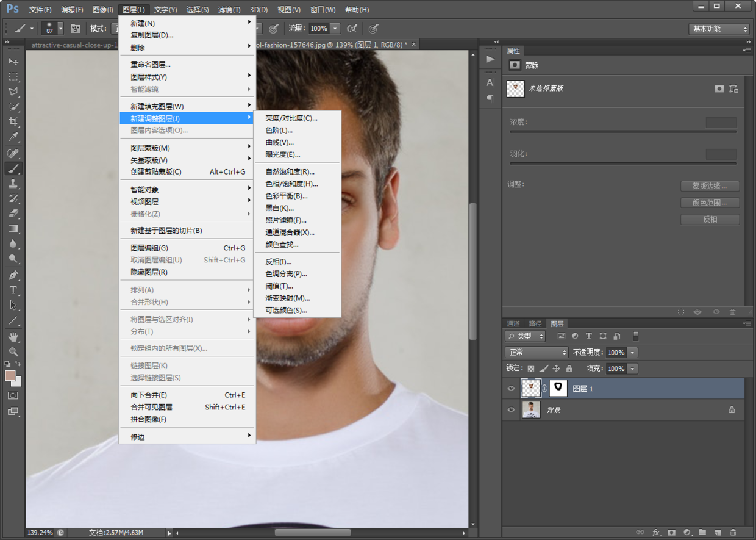Toggle lock transparent pixels option
The height and width of the screenshot is (540, 756).
pos(531,369)
